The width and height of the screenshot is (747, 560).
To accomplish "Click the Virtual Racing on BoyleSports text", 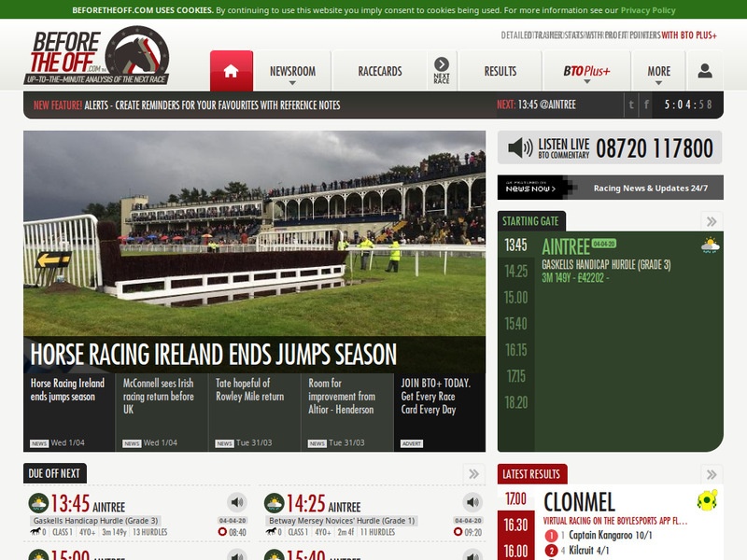I will [615, 521].
